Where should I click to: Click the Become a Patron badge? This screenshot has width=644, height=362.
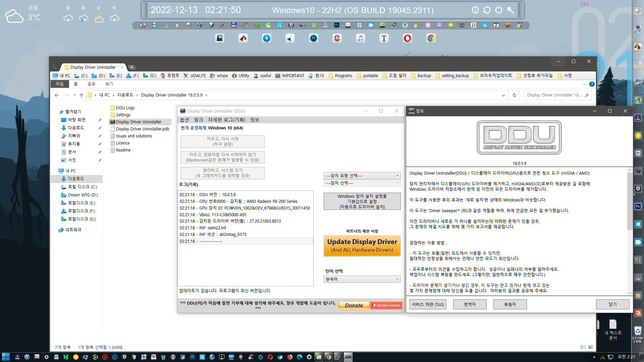pyautogui.click(x=386, y=305)
